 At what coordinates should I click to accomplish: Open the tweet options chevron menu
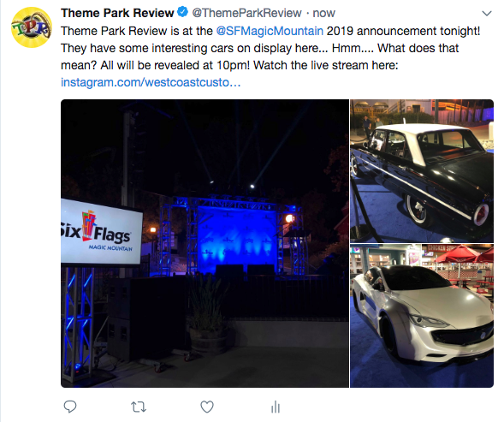(x=487, y=14)
